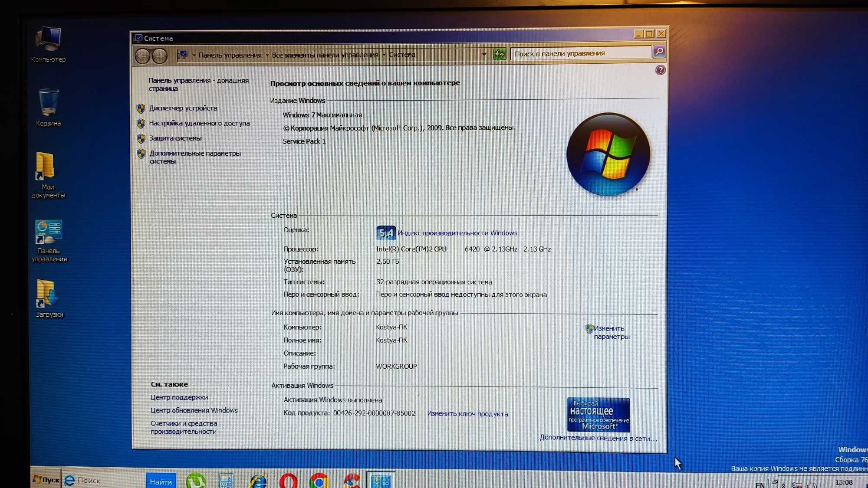868x488 pixels.
Task: Click the 5,4 performance index badge
Action: point(386,233)
